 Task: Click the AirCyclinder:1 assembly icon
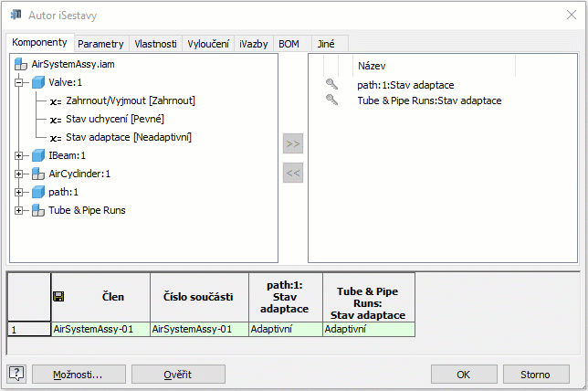click(38, 174)
